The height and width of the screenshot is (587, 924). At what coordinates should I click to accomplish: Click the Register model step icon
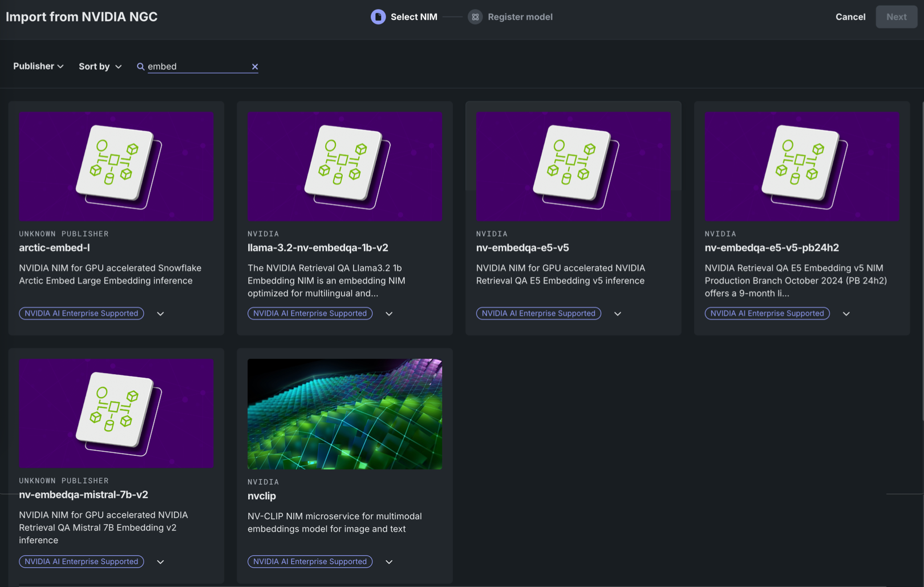[x=475, y=17]
